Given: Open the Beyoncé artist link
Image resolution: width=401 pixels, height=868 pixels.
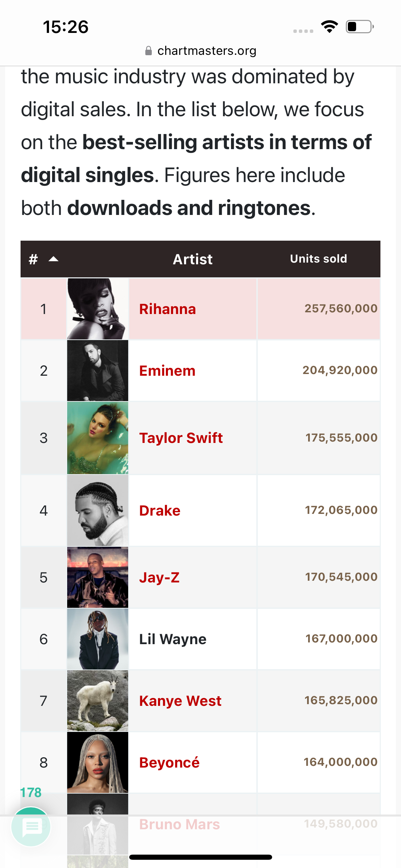Looking at the screenshot, I should click(x=169, y=762).
